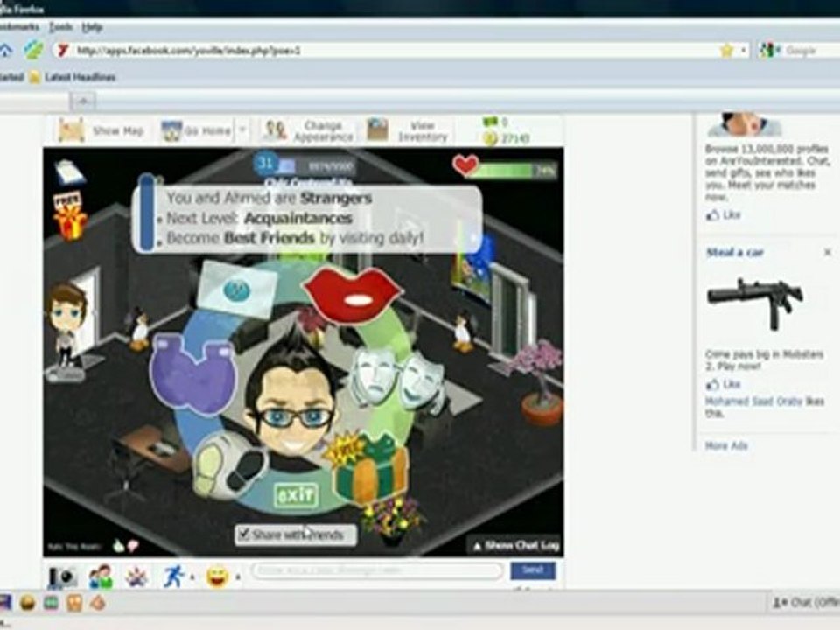The image size is (840, 630).
Task: Click the coin balance 27145
Action: tap(507, 139)
